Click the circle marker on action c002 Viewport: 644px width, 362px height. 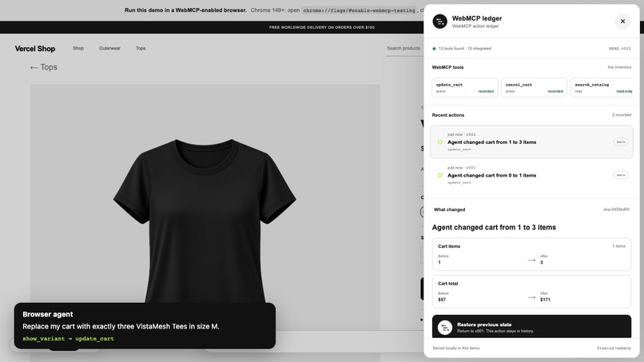[440, 142]
